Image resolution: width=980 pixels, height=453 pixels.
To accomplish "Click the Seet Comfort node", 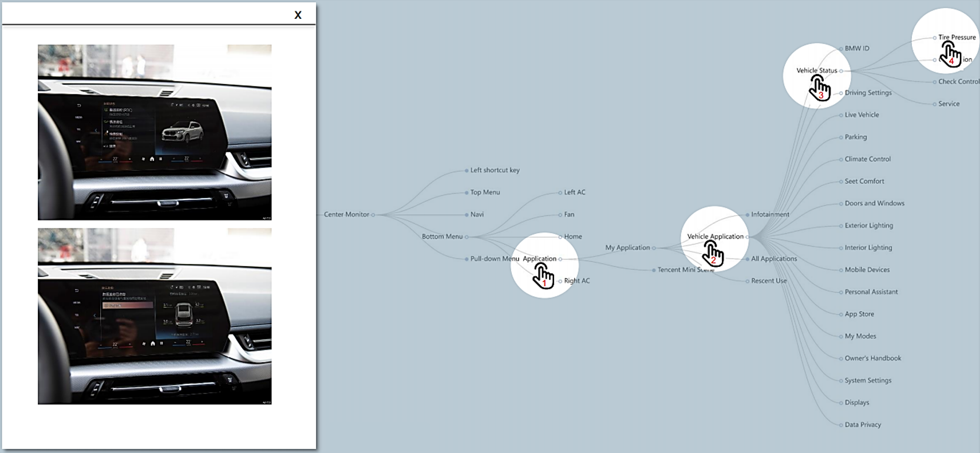I will tap(864, 181).
